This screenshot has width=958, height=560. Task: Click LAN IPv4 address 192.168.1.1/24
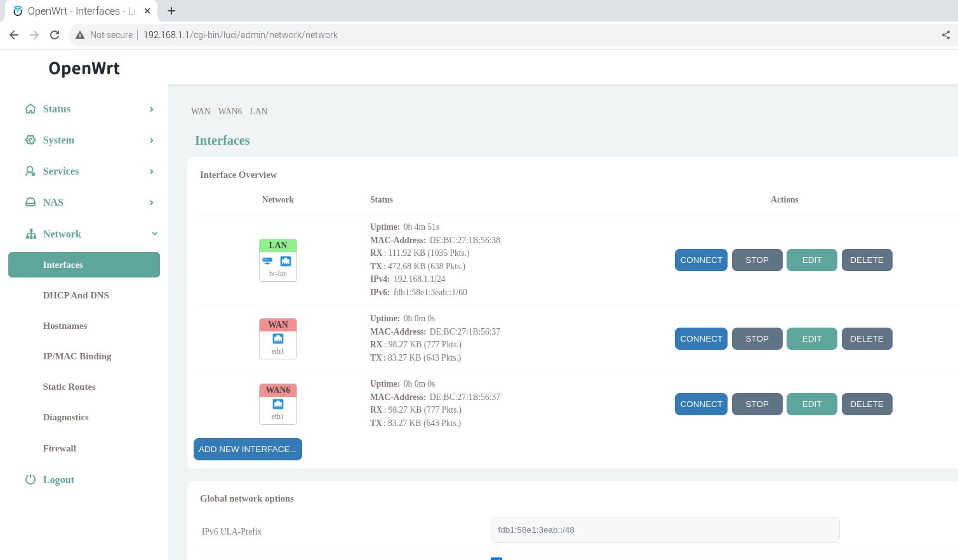pyautogui.click(x=420, y=279)
